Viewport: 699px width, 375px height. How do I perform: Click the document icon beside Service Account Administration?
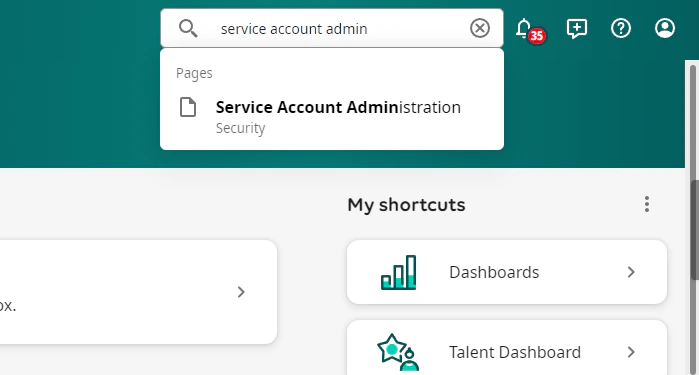(x=188, y=107)
